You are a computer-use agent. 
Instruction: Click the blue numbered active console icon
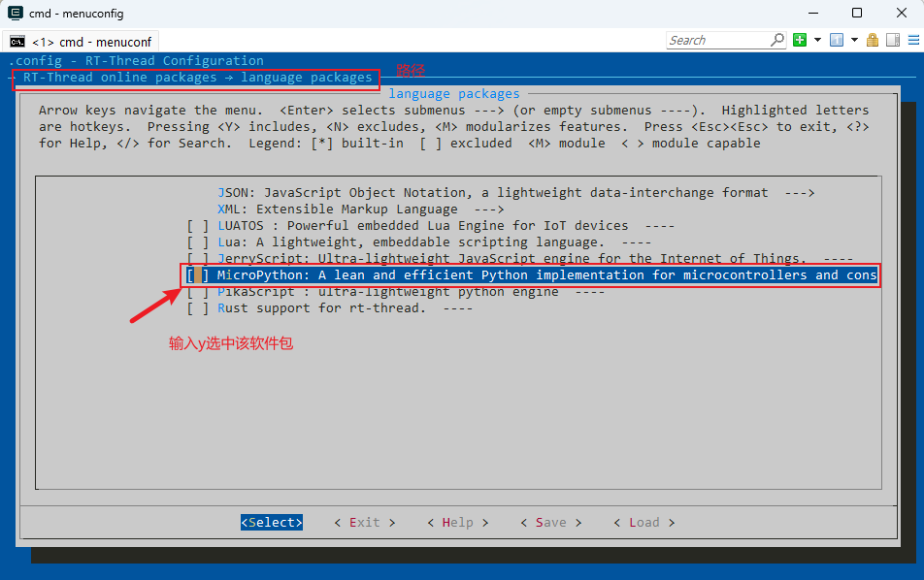point(836,40)
